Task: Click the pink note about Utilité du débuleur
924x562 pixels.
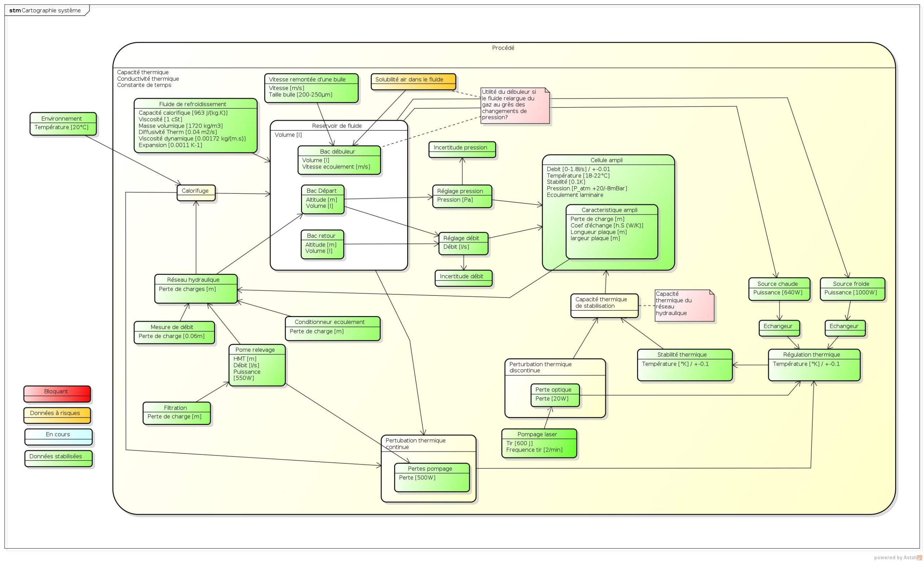Action: click(515, 106)
